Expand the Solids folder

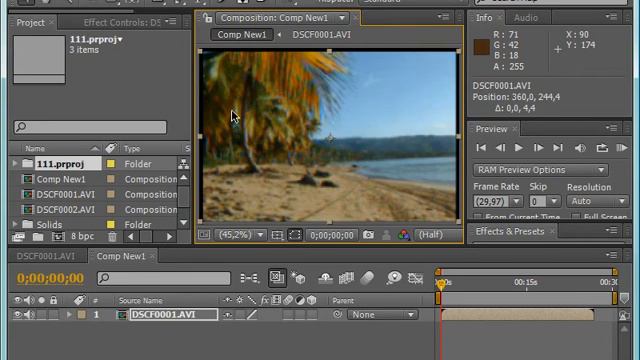click(x=15, y=224)
